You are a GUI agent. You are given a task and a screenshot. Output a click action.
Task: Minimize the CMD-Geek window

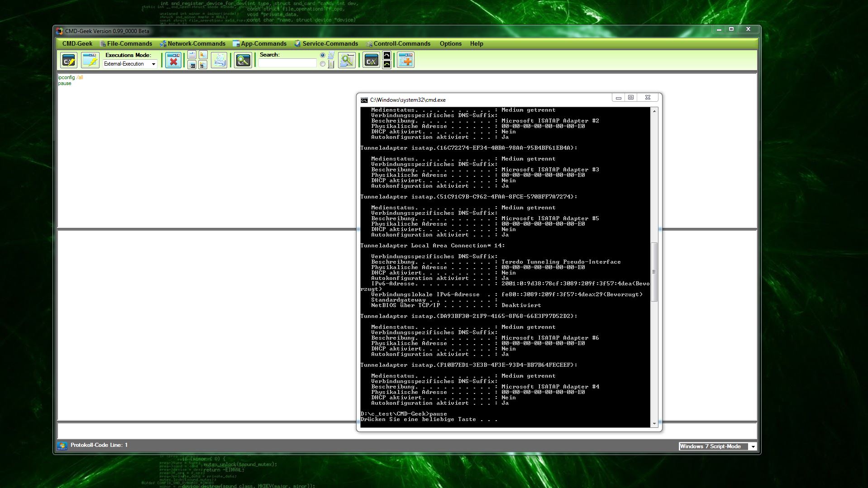click(x=719, y=29)
